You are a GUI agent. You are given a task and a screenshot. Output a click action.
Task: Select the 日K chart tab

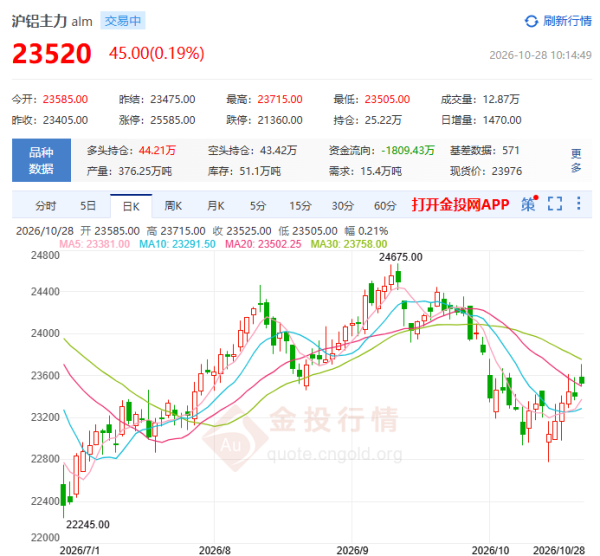tap(131, 206)
